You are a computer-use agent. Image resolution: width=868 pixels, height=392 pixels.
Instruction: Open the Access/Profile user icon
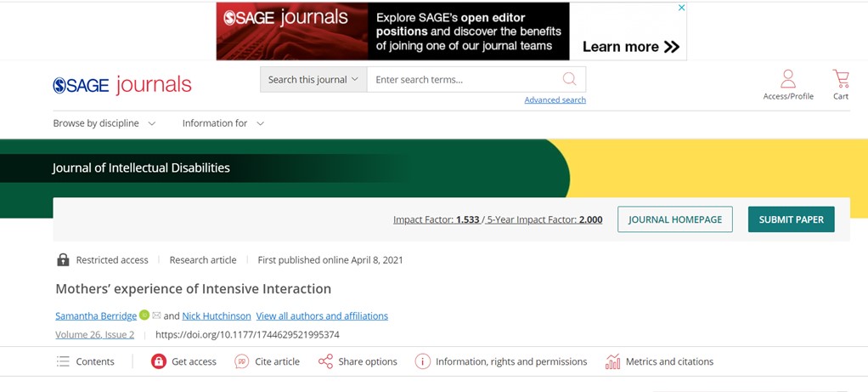tap(788, 80)
